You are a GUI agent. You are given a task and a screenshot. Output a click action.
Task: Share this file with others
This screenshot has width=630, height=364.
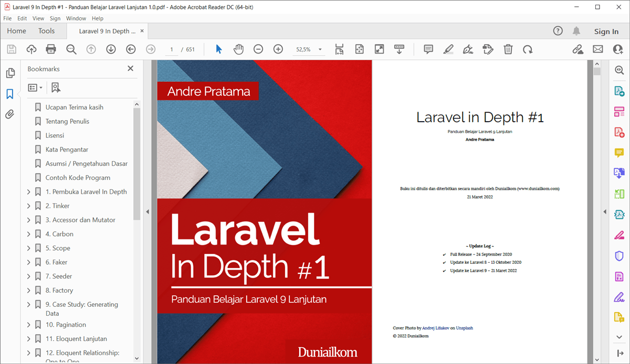coord(618,49)
